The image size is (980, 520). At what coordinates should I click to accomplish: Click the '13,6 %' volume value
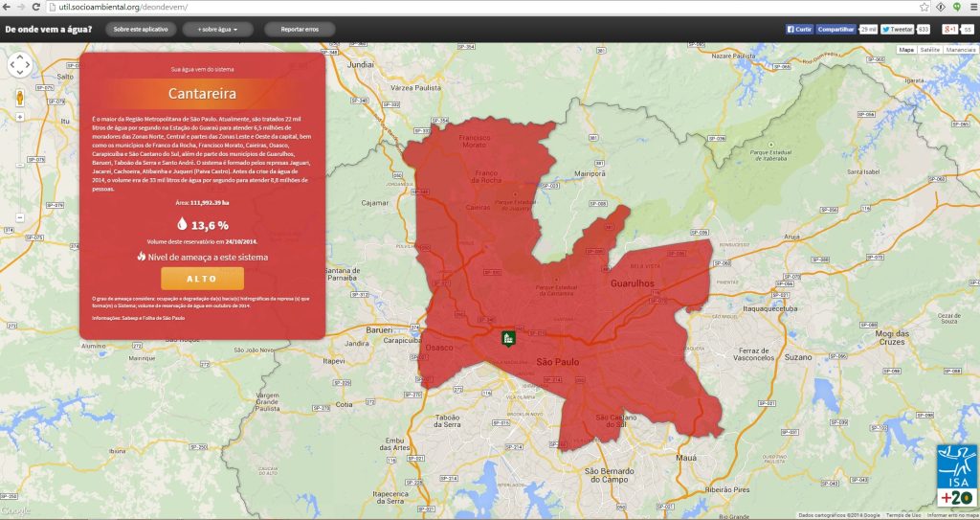[210, 225]
